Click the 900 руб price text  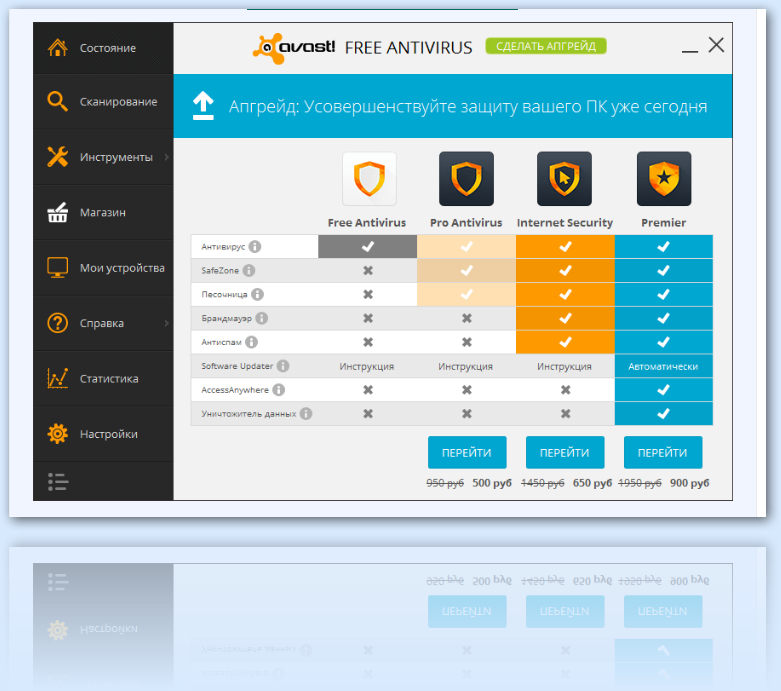pyautogui.click(x=689, y=483)
